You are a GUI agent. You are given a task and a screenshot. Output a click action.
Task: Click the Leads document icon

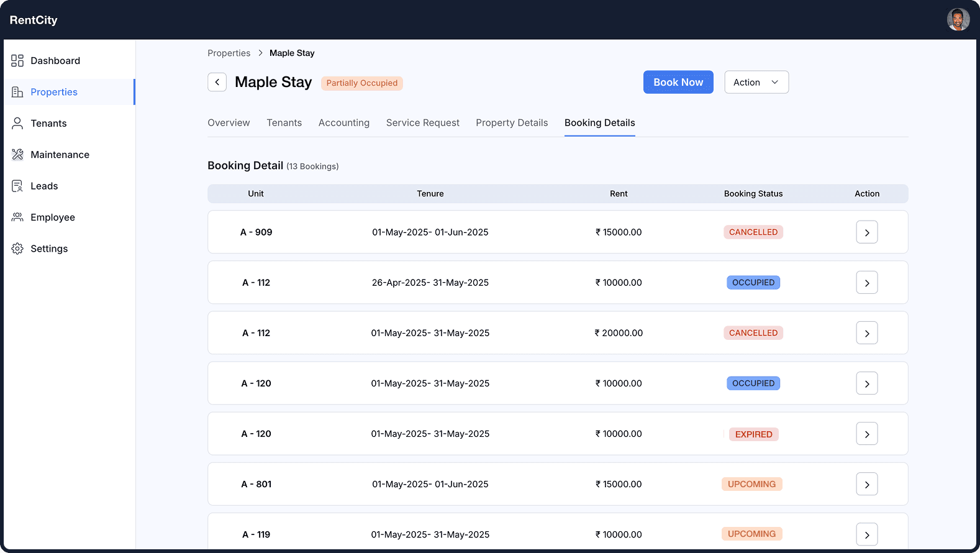[x=17, y=186]
